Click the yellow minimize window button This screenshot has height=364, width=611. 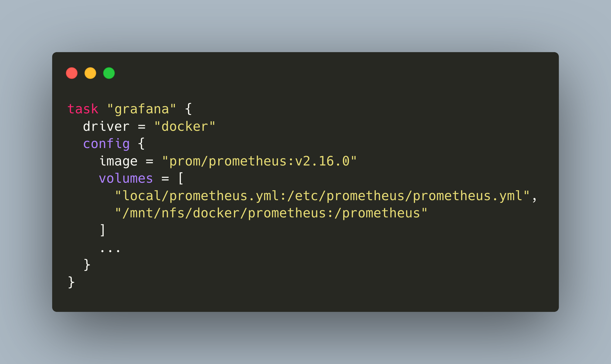coord(90,73)
